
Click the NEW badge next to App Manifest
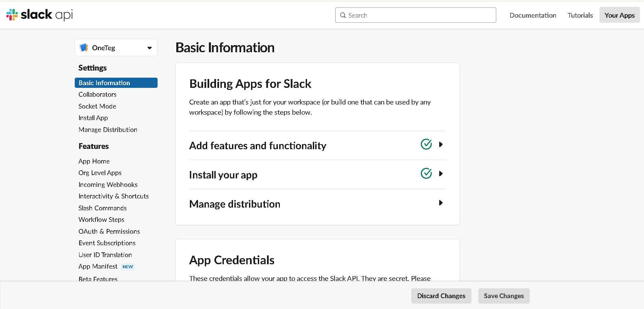[128, 267]
